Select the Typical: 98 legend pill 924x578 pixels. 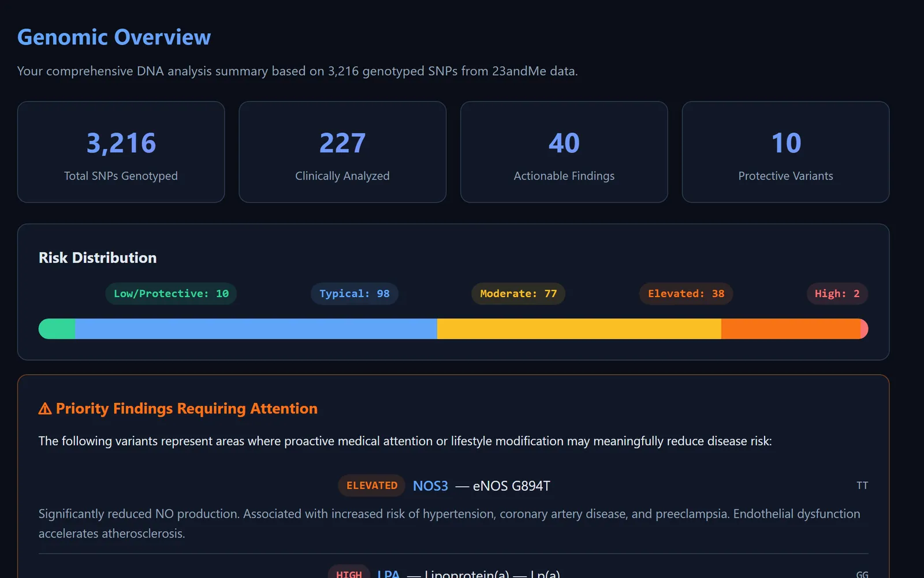point(355,294)
